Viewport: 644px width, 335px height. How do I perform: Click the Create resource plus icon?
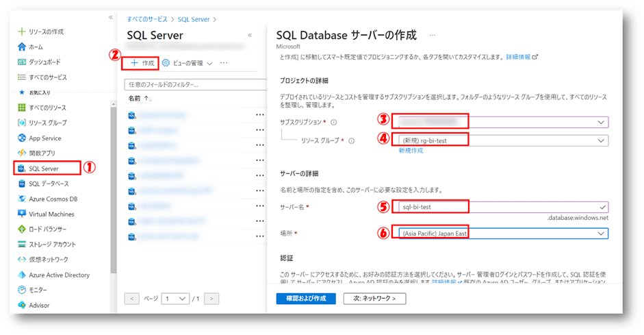click(x=22, y=32)
